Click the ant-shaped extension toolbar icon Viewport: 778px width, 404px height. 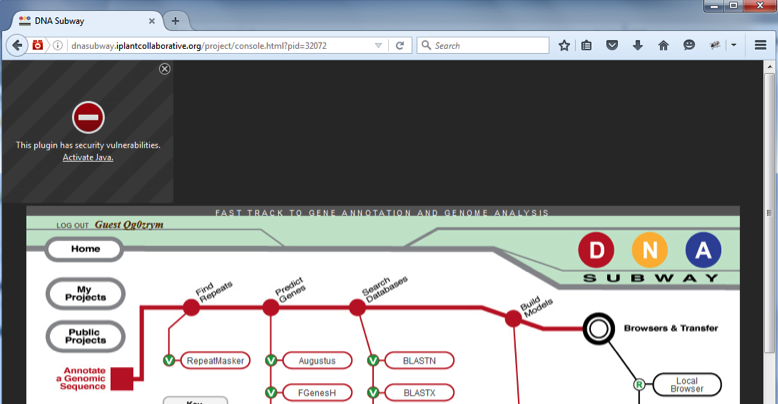pyautogui.click(x=715, y=45)
